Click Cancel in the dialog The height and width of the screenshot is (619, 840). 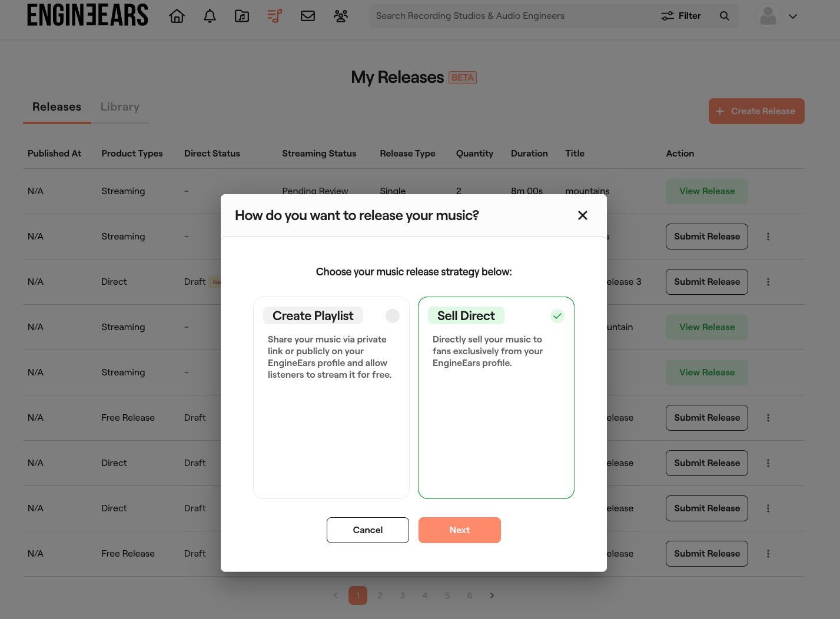[x=368, y=530]
